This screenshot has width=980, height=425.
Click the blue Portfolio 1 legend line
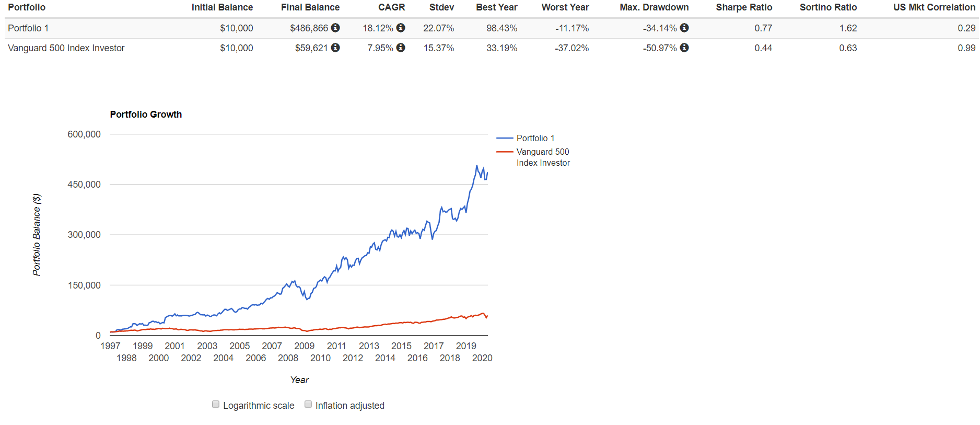point(505,138)
